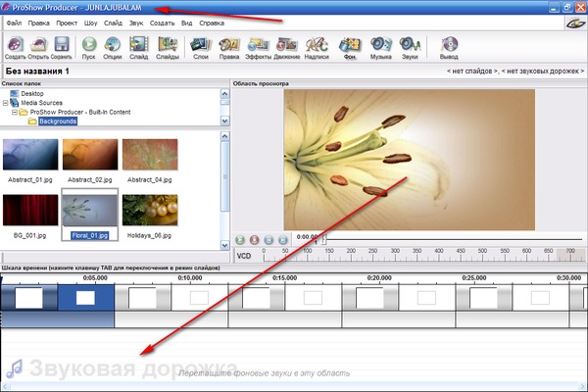Viewport: 588px width, 392px height.
Task: Open the Музыка toolbar icon
Action: pyautogui.click(x=380, y=48)
